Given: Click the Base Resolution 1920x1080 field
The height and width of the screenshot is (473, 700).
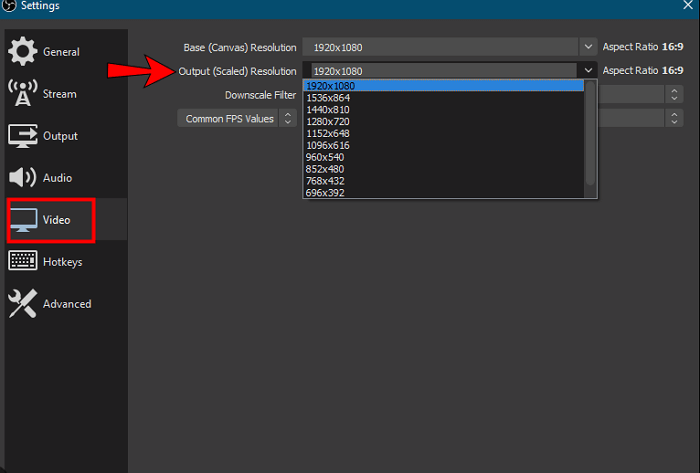Looking at the screenshot, I should tap(440, 46).
